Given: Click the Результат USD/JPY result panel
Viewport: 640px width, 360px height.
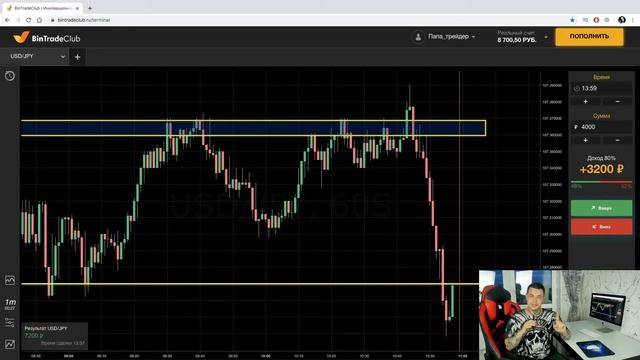Looking at the screenshot, I should pos(54,336).
